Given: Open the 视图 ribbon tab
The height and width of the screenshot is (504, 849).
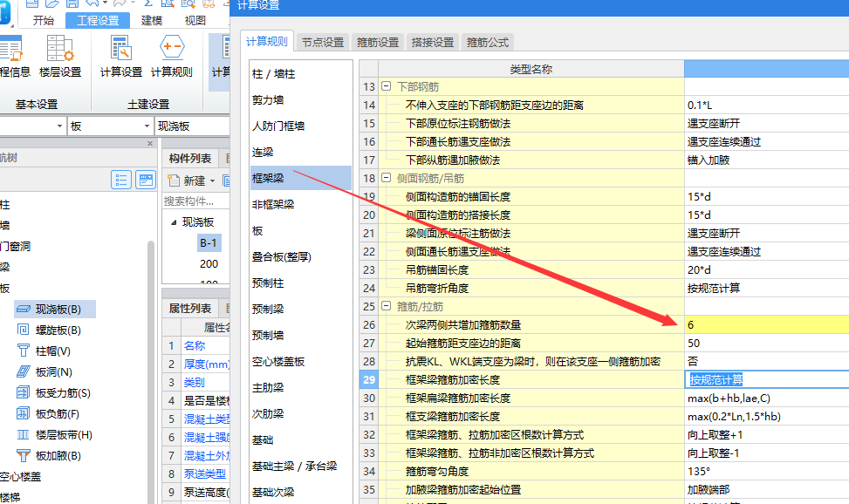Looking at the screenshot, I should tap(195, 21).
